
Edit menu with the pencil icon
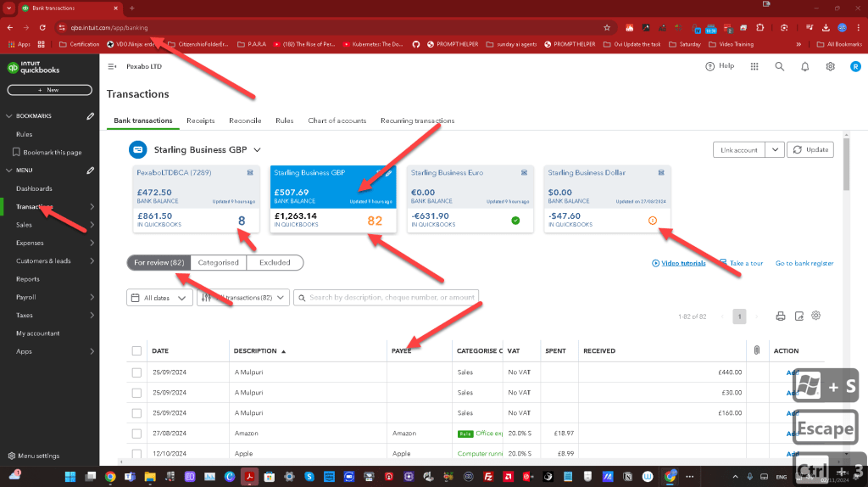pyautogui.click(x=90, y=170)
